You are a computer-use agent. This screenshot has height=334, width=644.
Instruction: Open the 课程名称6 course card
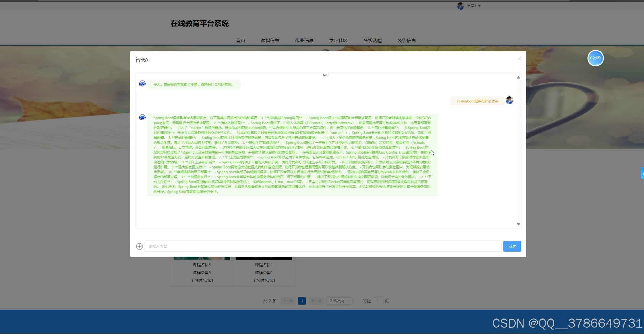pos(202,265)
